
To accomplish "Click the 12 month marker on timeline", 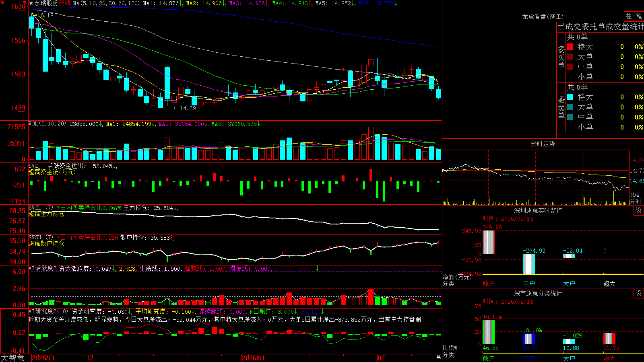I will (x=90, y=358).
